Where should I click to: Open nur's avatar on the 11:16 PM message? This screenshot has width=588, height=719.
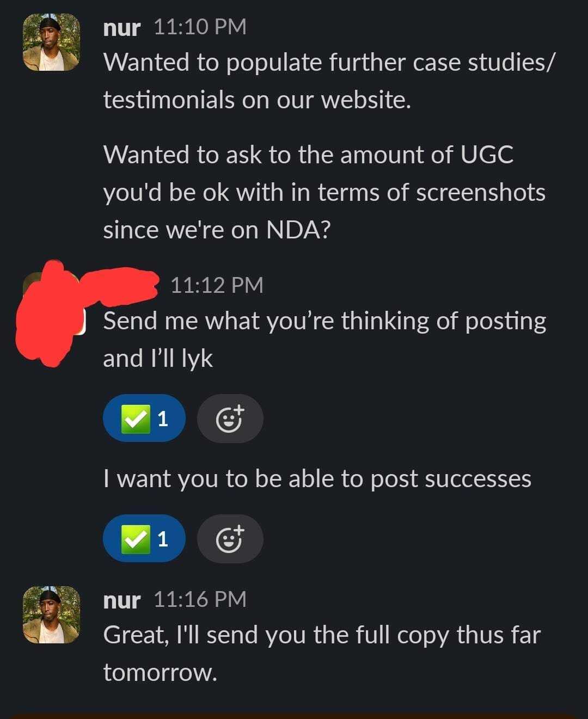point(52,615)
